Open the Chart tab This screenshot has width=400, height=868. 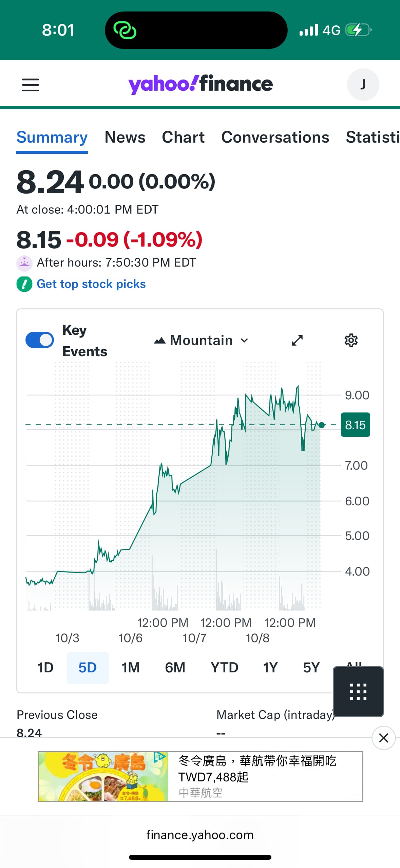(183, 138)
